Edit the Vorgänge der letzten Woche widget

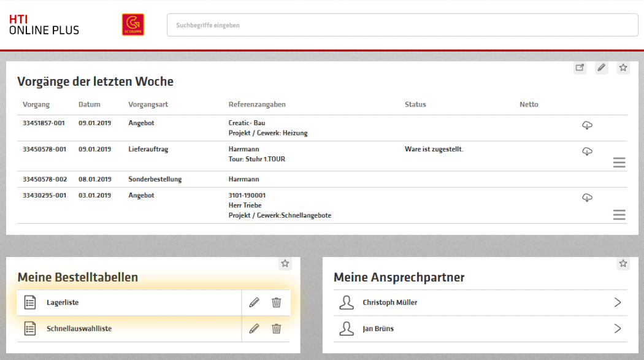click(602, 68)
